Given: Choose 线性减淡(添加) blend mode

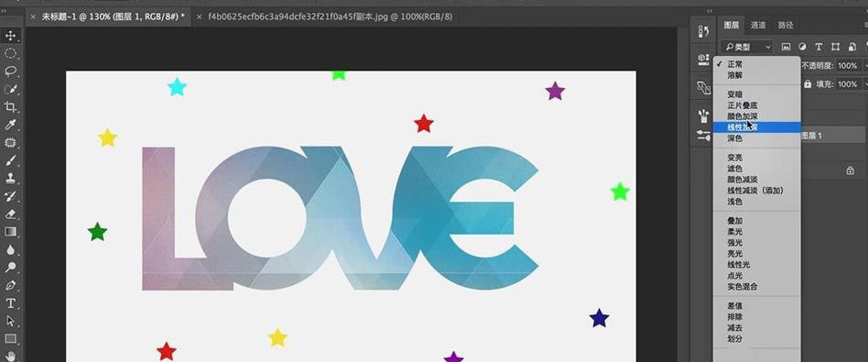Looking at the screenshot, I should coord(756,190).
